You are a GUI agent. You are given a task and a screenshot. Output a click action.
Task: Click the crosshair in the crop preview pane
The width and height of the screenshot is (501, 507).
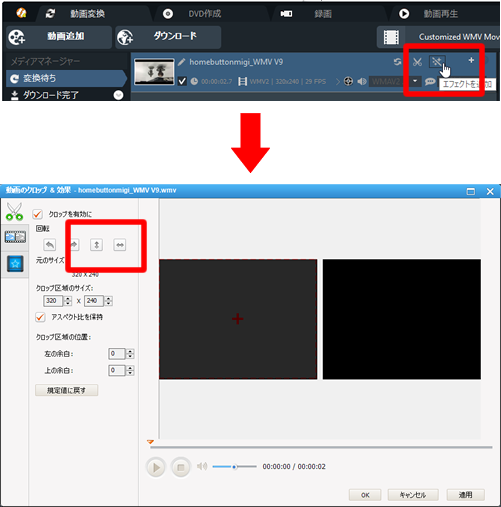point(238,319)
